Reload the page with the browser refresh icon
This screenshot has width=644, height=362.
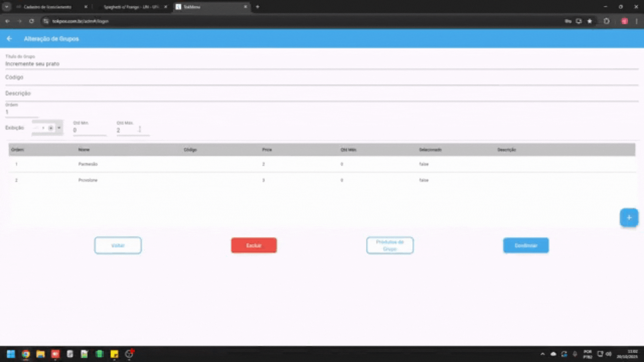(x=32, y=21)
